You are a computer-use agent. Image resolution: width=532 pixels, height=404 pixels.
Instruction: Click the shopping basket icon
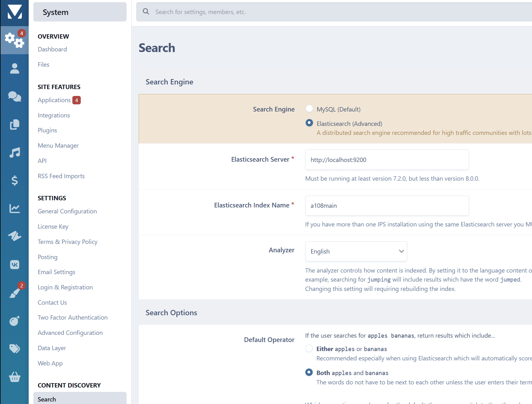[14, 377]
